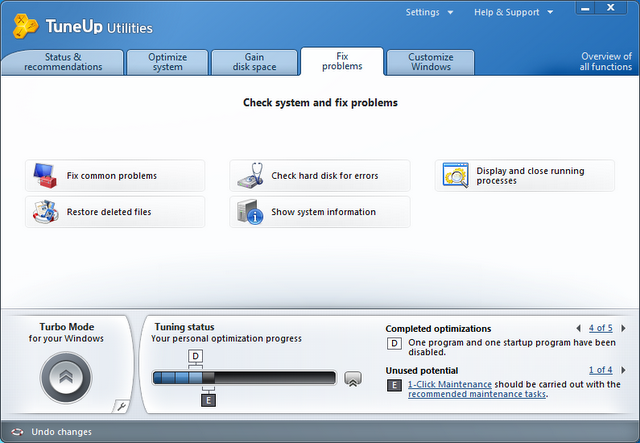Click the Restore deleted files lifebuoy icon

tap(45, 211)
